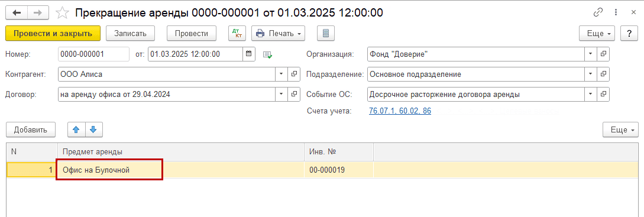Click the Событие ОС field
This screenshot has width=644, height=217.
click(x=477, y=94)
